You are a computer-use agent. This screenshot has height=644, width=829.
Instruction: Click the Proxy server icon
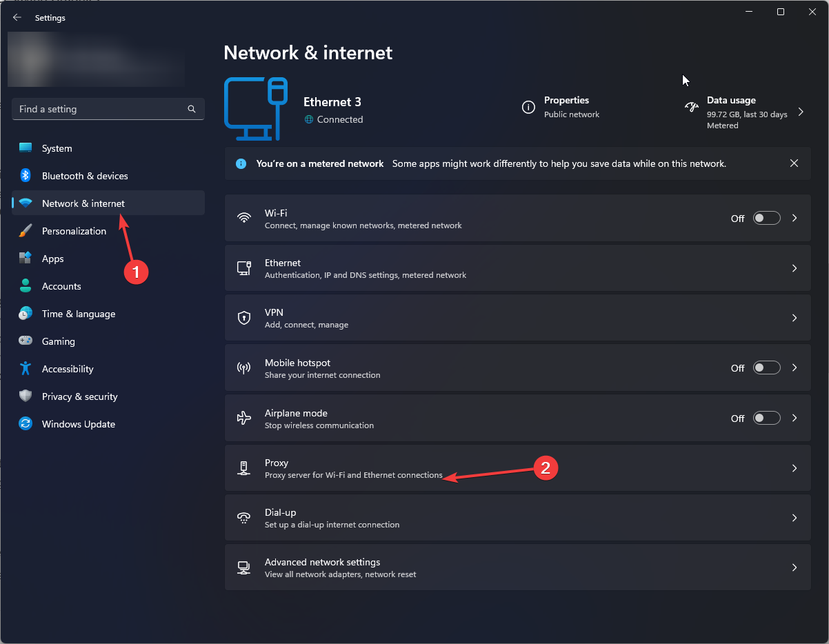pos(243,468)
